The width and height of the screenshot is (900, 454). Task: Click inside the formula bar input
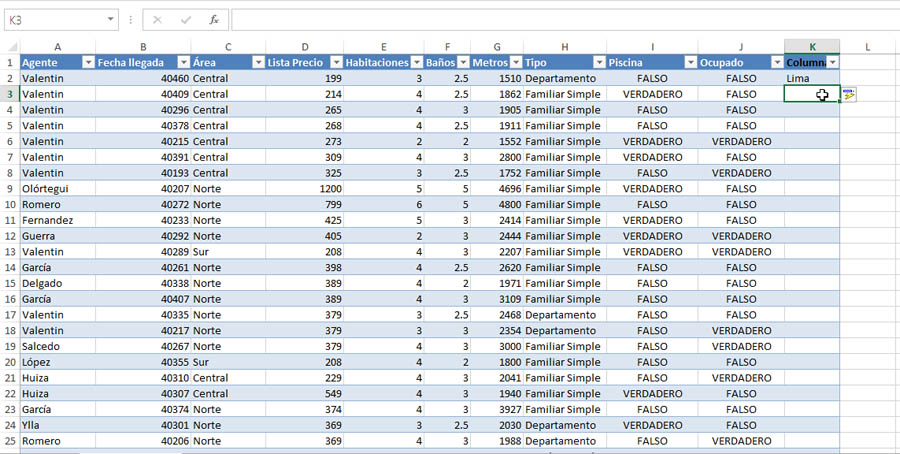click(x=560, y=20)
